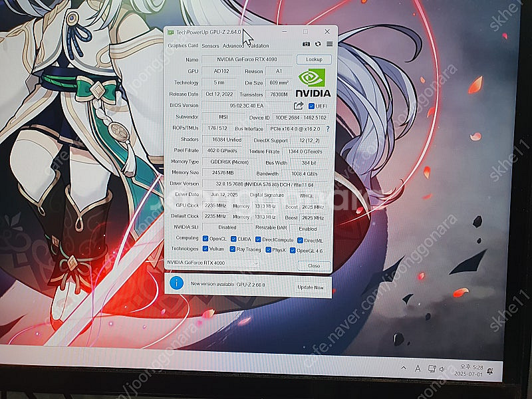Click the DirectX Support field 12 (12_2)
Image resolution: width=532 pixels, height=399 pixels.
coord(309,140)
